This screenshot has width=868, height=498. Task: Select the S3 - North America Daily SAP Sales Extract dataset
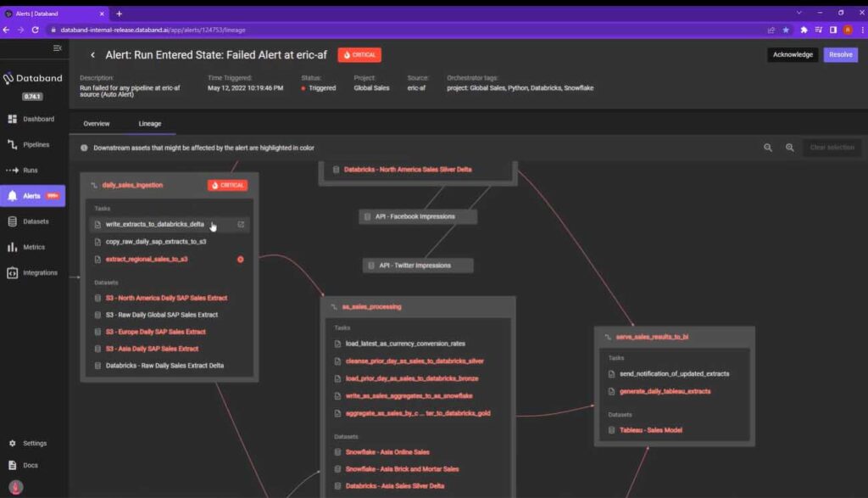coord(166,298)
